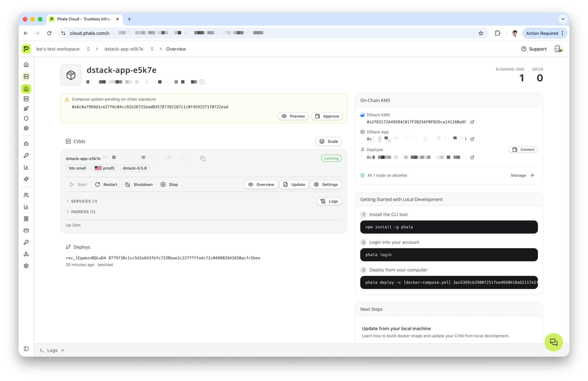
Task: Open the team members icon in the sidebar
Action: tap(26, 195)
